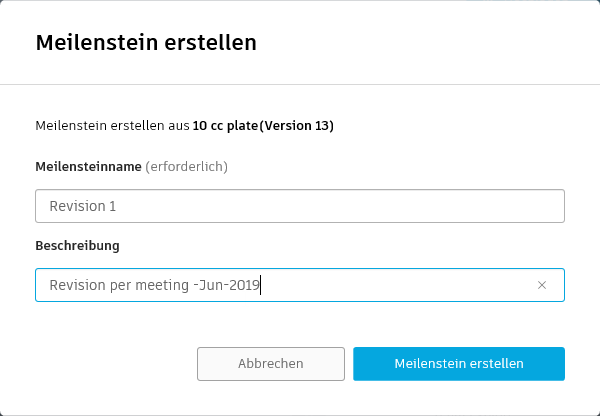Set cursor before "Revision per" in description
Screen dimensions: 600x416
50,285
